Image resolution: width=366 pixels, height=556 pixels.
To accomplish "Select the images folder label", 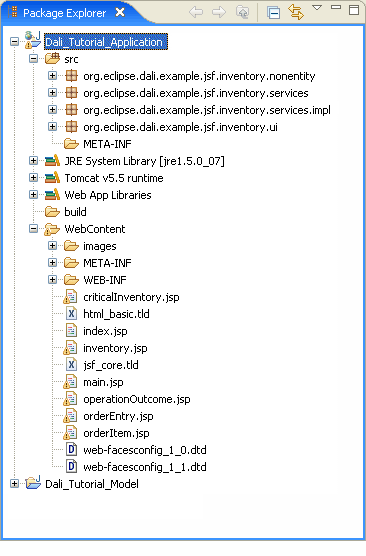I will pyautogui.click(x=100, y=246).
